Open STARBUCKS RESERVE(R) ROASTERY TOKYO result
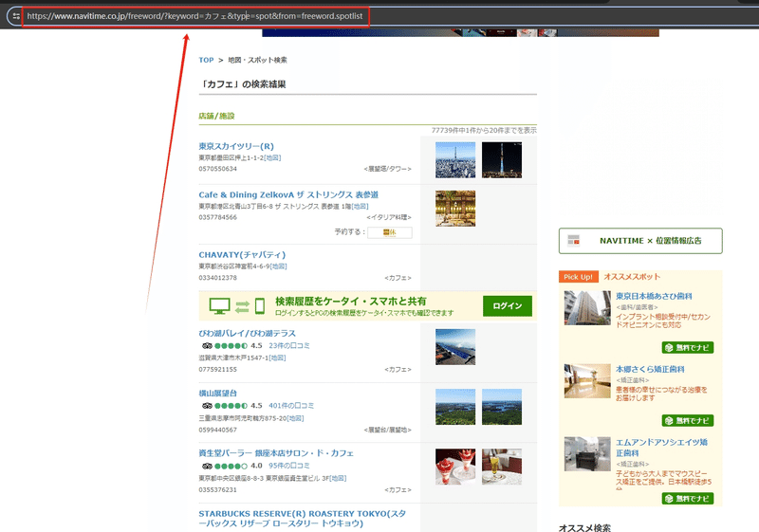Screen dimensions: 759x532 click(302, 519)
